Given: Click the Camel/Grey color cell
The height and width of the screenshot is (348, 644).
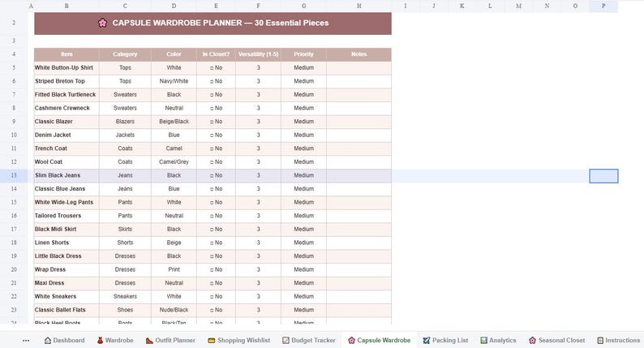Looking at the screenshot, I should click(174, 162).
